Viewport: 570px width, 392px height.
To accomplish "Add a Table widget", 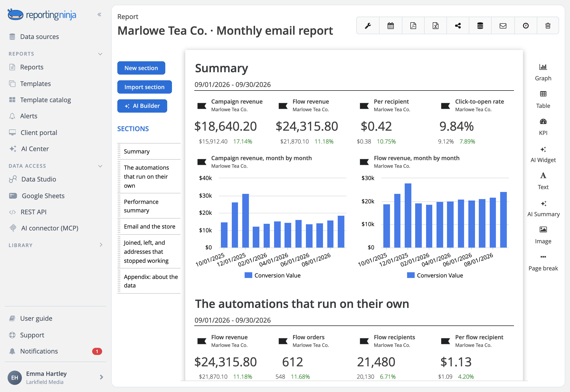I will (x=543, y=100).
